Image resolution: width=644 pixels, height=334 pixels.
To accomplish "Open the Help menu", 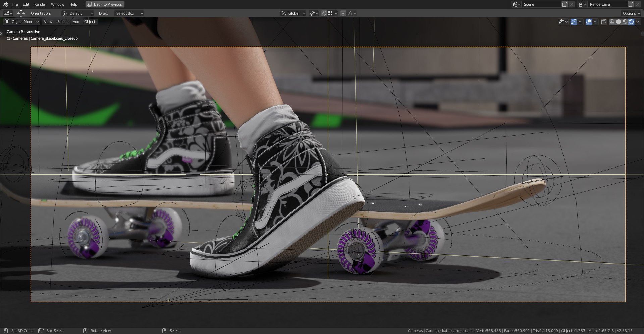I will (x=73, y=4).
